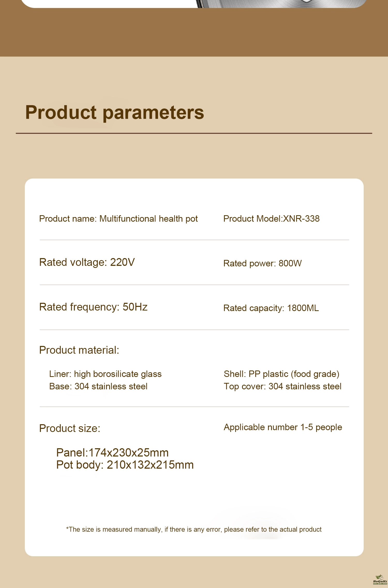Click the Applicable number 1-5 people text
This screenshot has width=388, height=588.
tap(283, 427)
